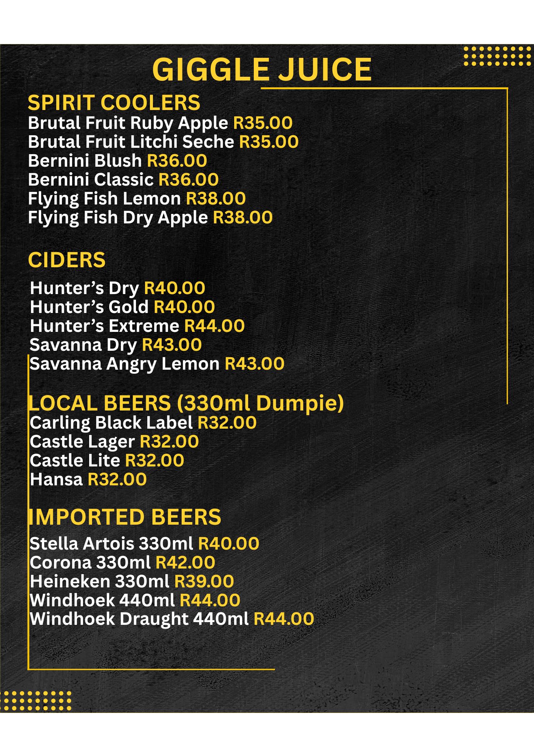Viewport: 534px width, 756px height.
Task: Click Hunter's Dry cider entry
Action: pos(85,288)
